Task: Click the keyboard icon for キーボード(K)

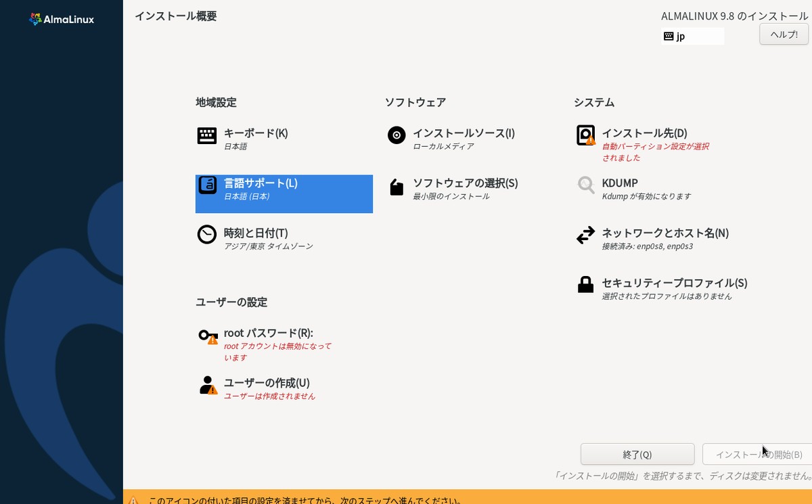Action: (x=207, y=136)
